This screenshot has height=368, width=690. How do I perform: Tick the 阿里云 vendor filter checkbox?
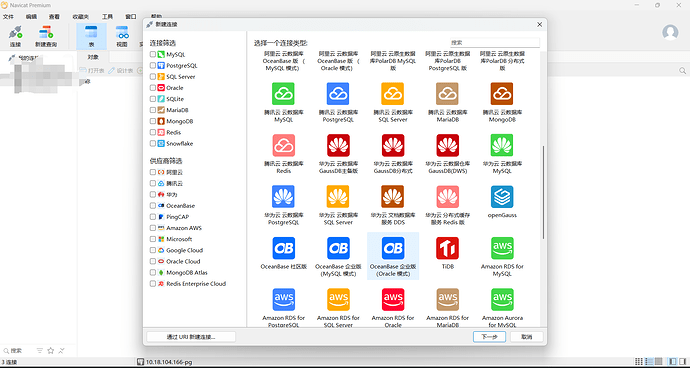tap(153, 172)
